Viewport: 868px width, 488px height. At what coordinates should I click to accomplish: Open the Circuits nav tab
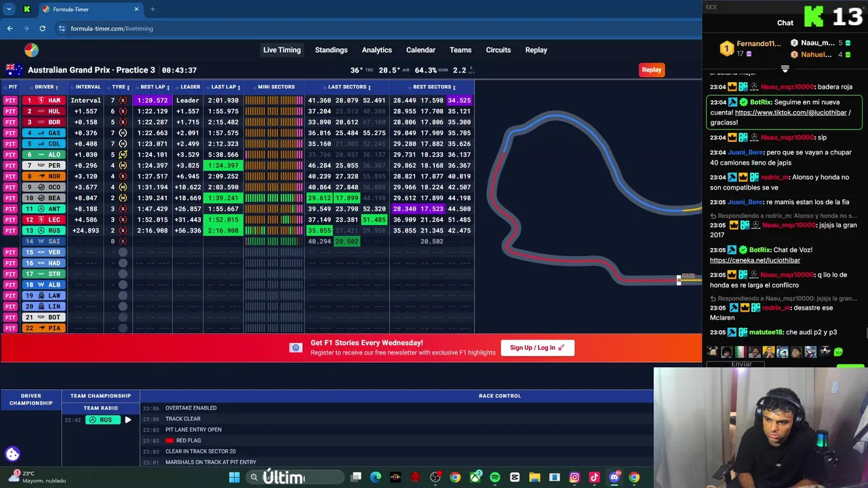point(498,50)
